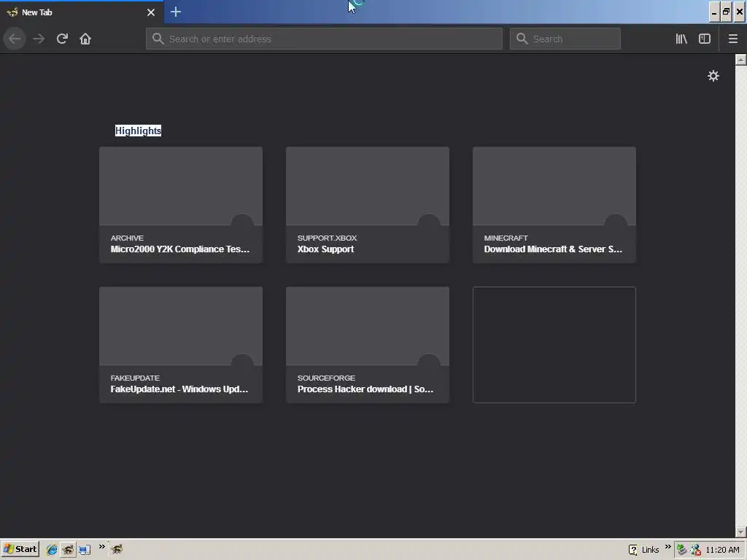Click scrollbar down arrow
Viewport: 747px width, 560px height.
(x=740, y=532)
